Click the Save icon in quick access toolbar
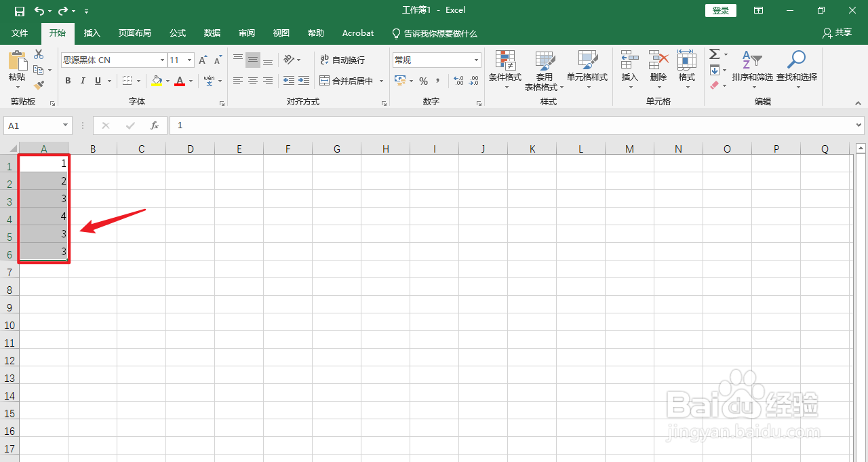This screenshot has width=868, height=462. (x=20, y=11)
